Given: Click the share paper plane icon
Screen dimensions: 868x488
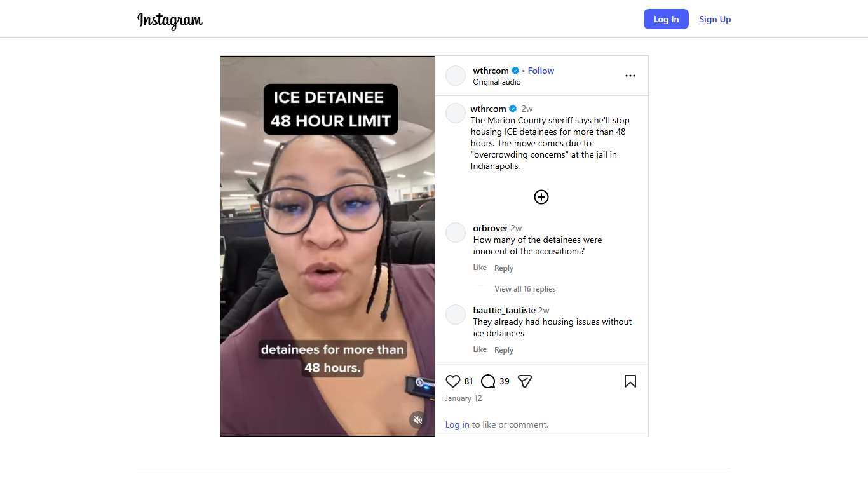Looking at the screenshot, I should (524, 381).
